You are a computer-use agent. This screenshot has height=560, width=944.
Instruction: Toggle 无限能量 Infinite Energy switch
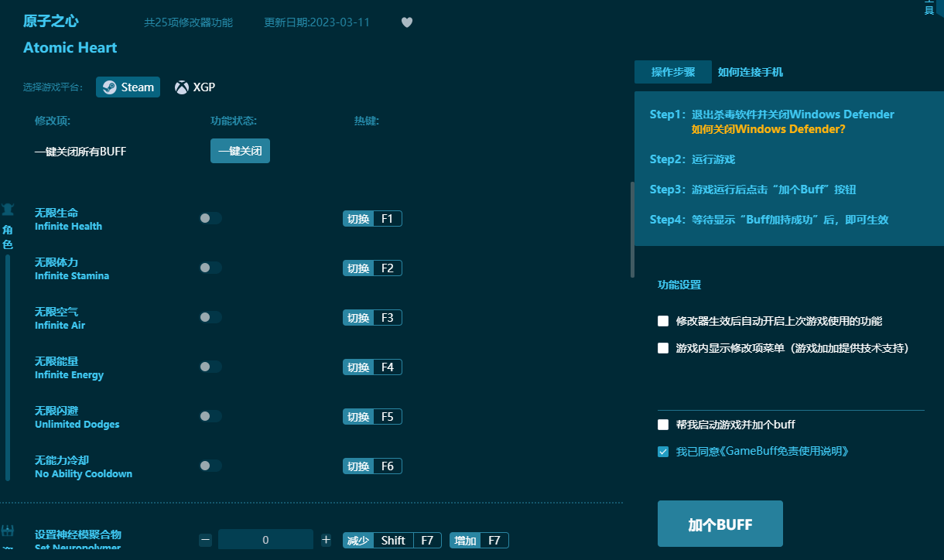(x=210, y=367)
